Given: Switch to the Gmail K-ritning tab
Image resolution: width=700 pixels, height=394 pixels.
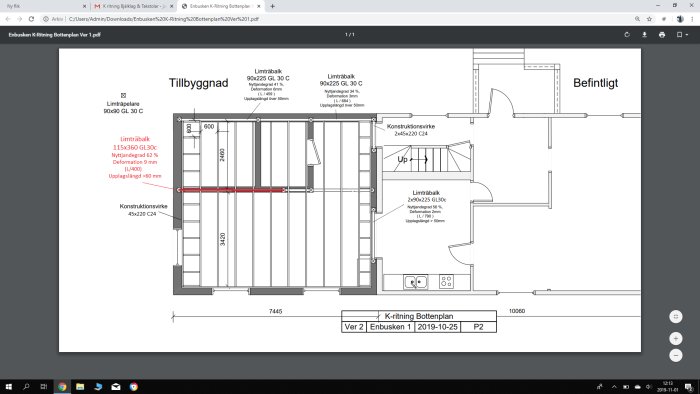Looking at the screenshot, I should (x=133, y=6).
